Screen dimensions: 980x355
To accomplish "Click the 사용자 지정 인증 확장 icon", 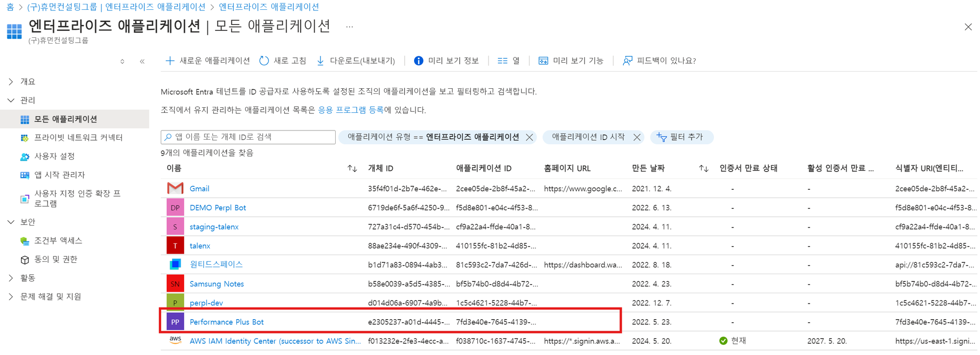I will pos(24,199).
